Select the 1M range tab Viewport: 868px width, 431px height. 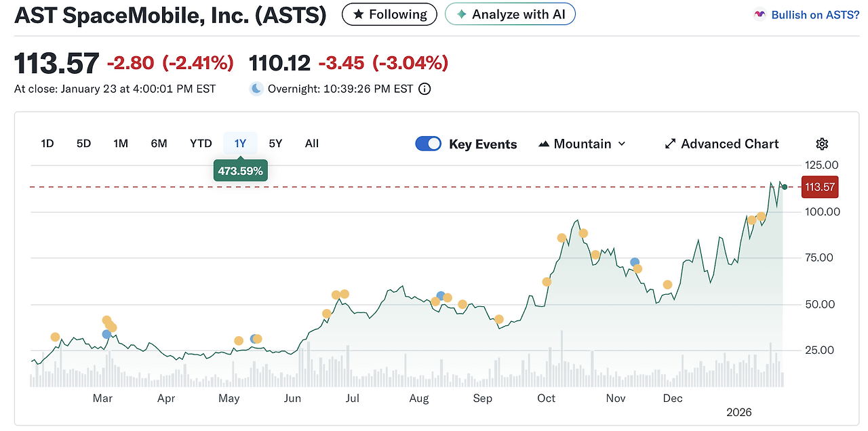point(121,144)
